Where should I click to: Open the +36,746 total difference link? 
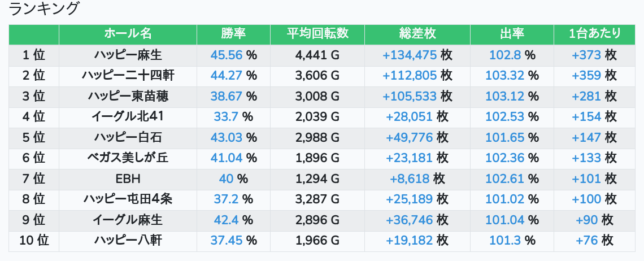[x=410, y=220]
